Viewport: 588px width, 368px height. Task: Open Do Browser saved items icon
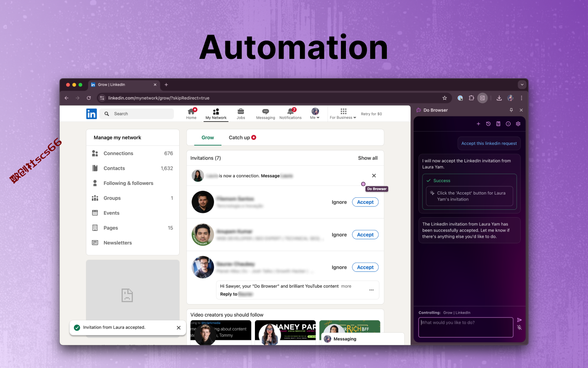click(498, 124)
